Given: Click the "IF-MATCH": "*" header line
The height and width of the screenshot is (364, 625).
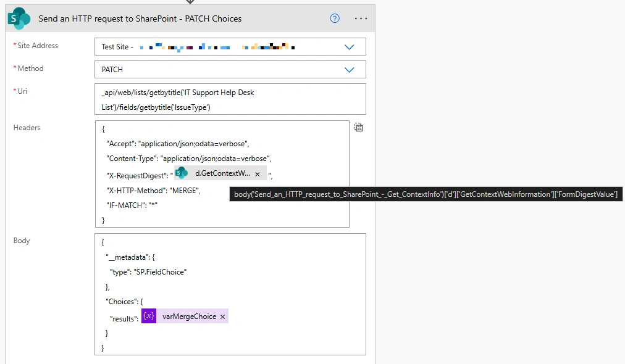Looking at the screenshot, I should [132, 205].
